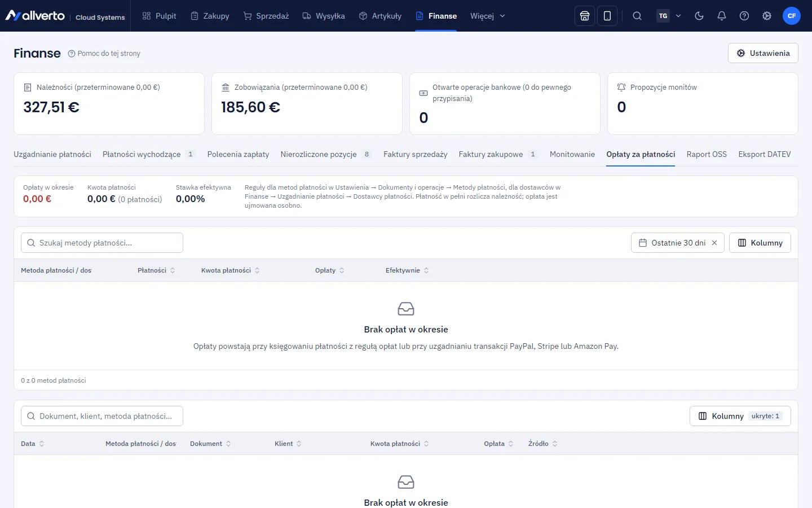Open the Propozycje monitów card
Image resolution: width=812 pixels, height=508 pixels.
[703, 103]
